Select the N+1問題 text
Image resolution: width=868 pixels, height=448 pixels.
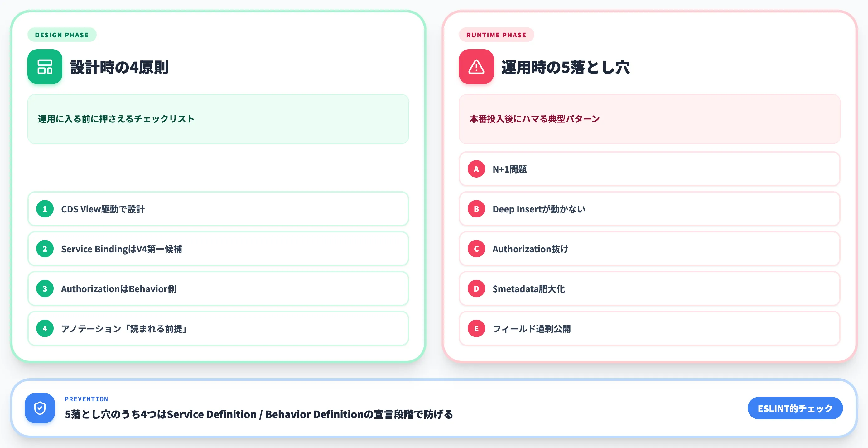(509, 169)
